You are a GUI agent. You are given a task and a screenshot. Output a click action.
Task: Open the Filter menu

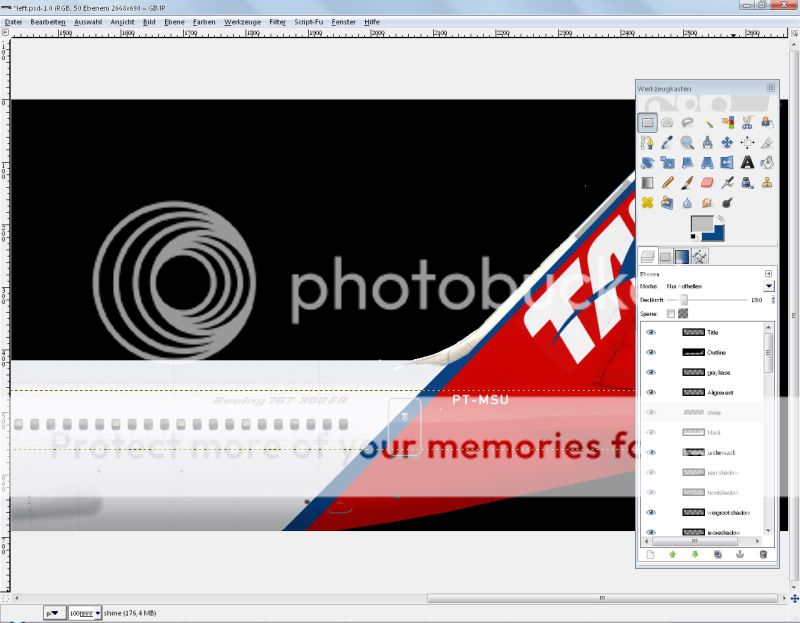277,21
